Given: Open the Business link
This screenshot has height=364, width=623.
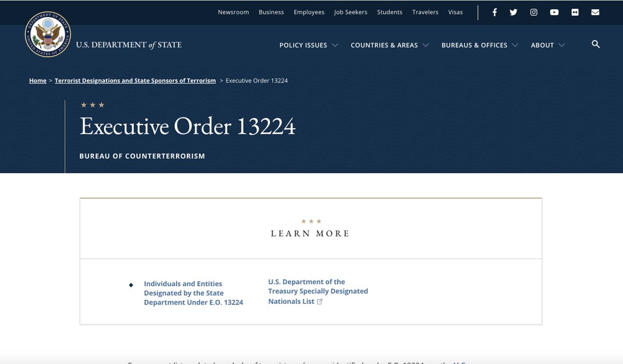Looking at the screenshot, I should pyautogui.click(x=271, y=12).
